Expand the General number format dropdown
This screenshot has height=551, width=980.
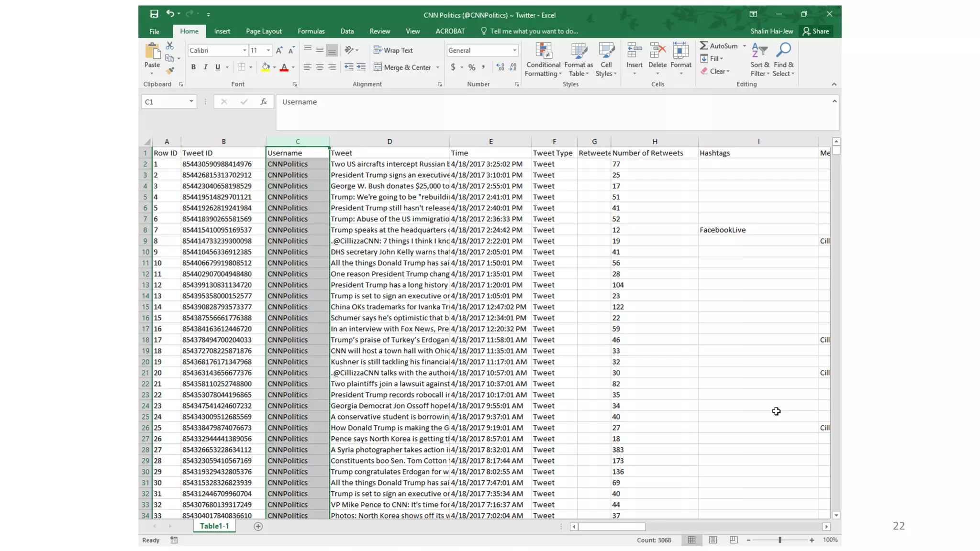[x=514, y=50]
